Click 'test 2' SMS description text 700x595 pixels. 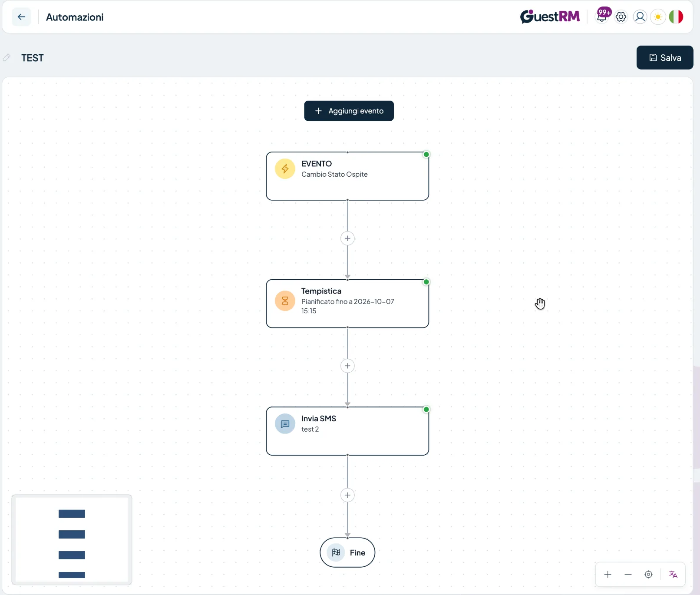coord(310,429)
